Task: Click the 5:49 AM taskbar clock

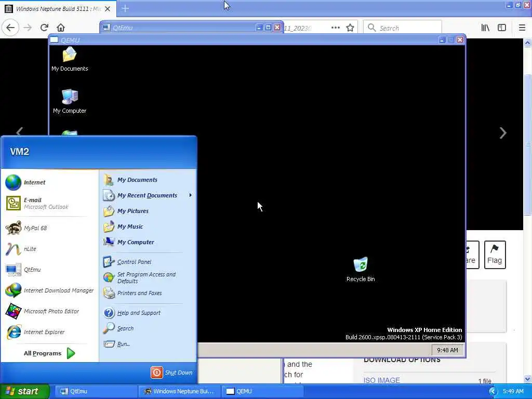Action: 513,392
